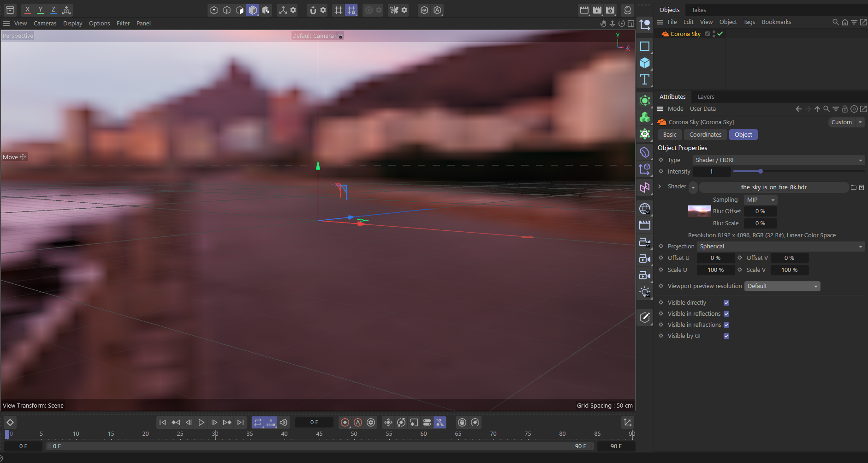
Task: Toggle Visible by GI checkbox
Action: [x=726, y=336]
